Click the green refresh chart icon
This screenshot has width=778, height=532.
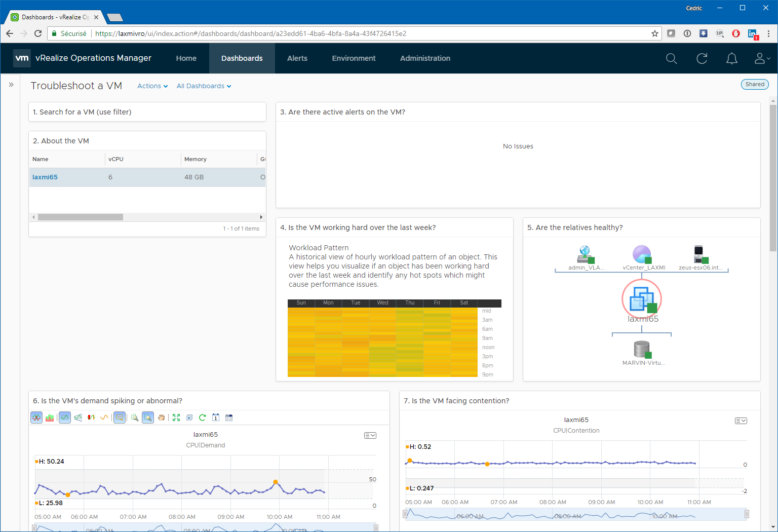(x=202, y=417)
